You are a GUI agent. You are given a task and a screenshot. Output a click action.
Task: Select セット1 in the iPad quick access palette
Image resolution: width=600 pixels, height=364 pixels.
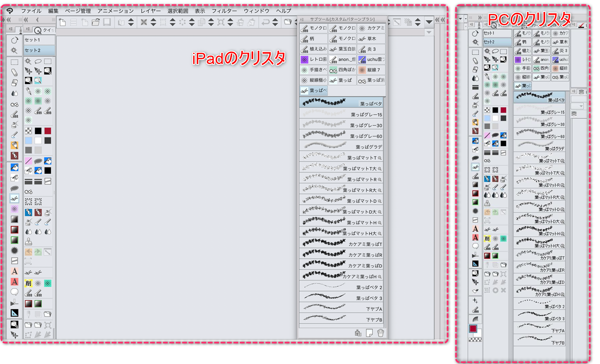pos(39,40)
